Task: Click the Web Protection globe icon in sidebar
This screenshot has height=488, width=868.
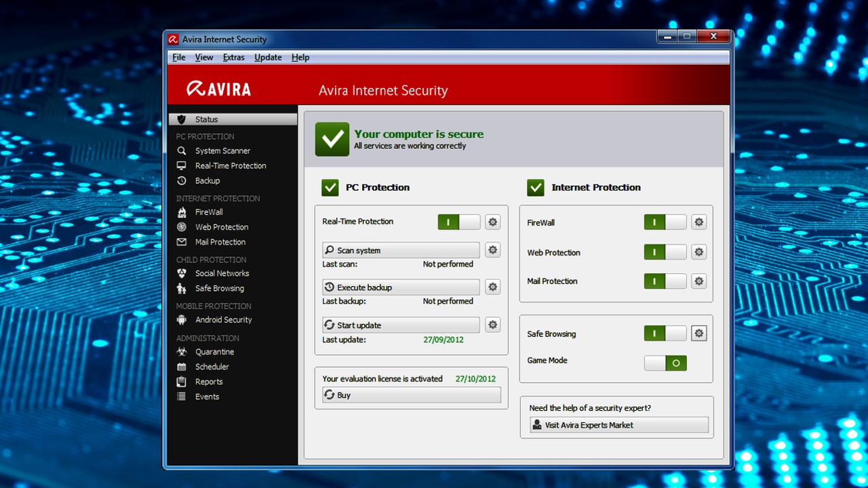Action: tap(181, 227)
